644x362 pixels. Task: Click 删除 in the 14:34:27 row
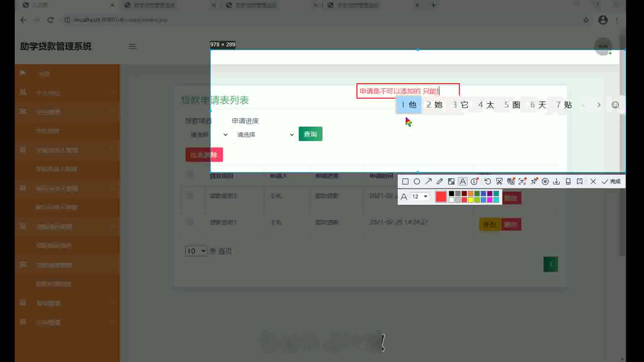pyautogui.click(x=511, y=225)
